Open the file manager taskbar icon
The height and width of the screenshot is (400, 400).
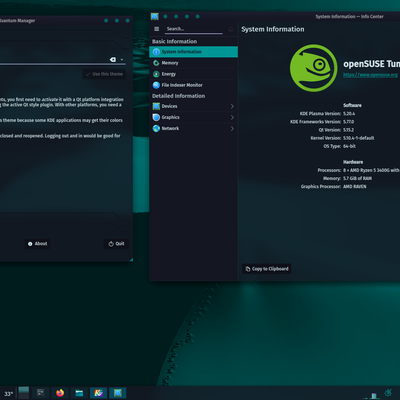click(x=79, y=393)
